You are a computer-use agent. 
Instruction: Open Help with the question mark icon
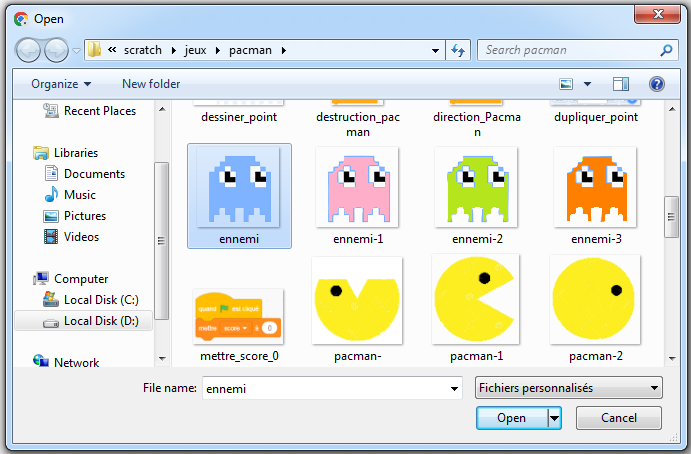click(657, 84)
